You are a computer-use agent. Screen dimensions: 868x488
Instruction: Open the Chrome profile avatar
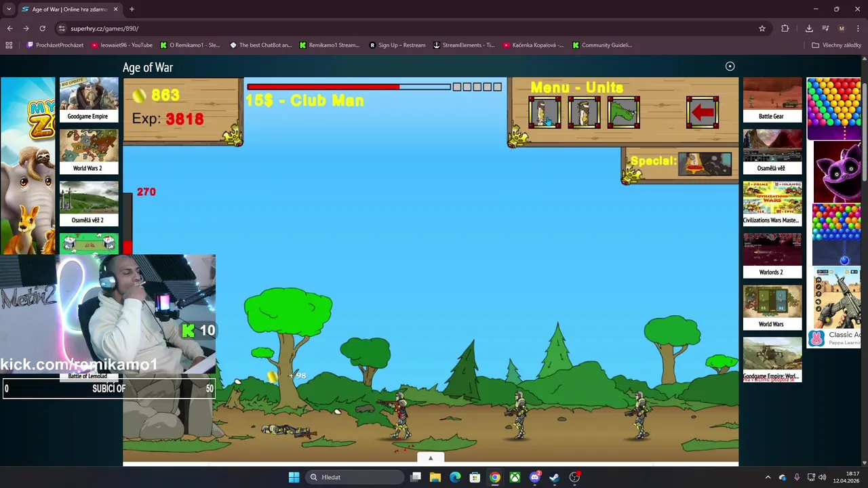pos(842,28)
